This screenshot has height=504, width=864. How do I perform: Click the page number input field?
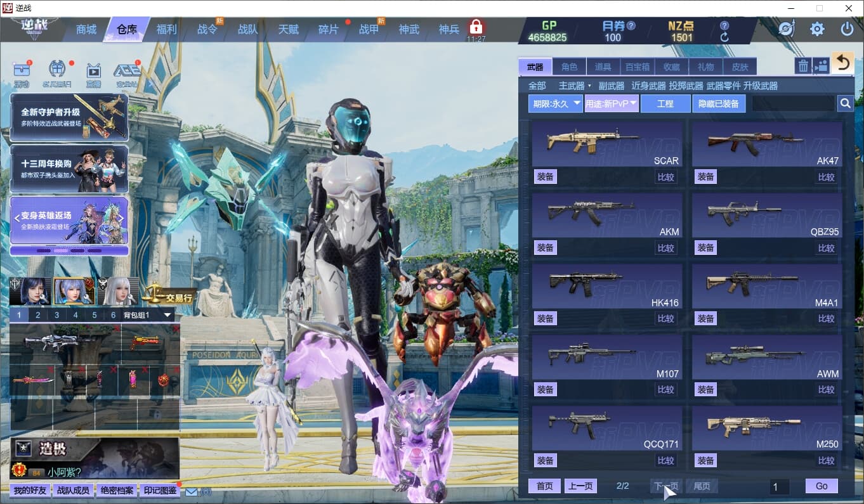click(x=780, y=487)
